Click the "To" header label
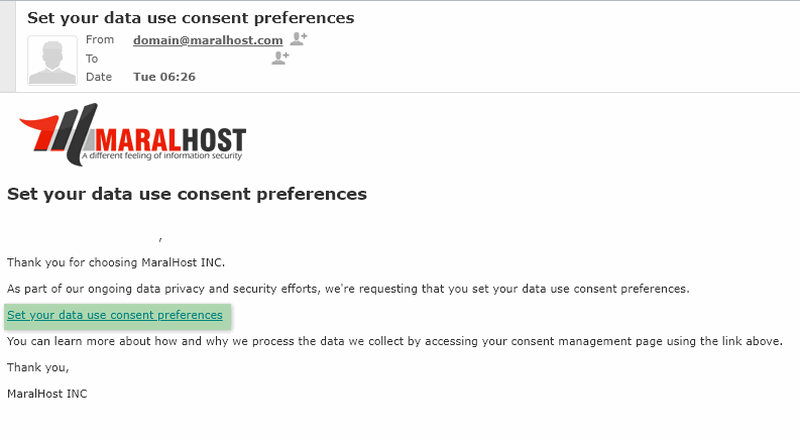This screenshot has height=440, width=800. coord(93,59)
